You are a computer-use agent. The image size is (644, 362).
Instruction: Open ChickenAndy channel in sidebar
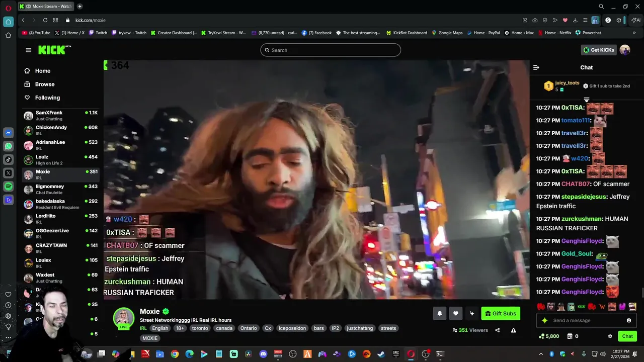point(60,130)
